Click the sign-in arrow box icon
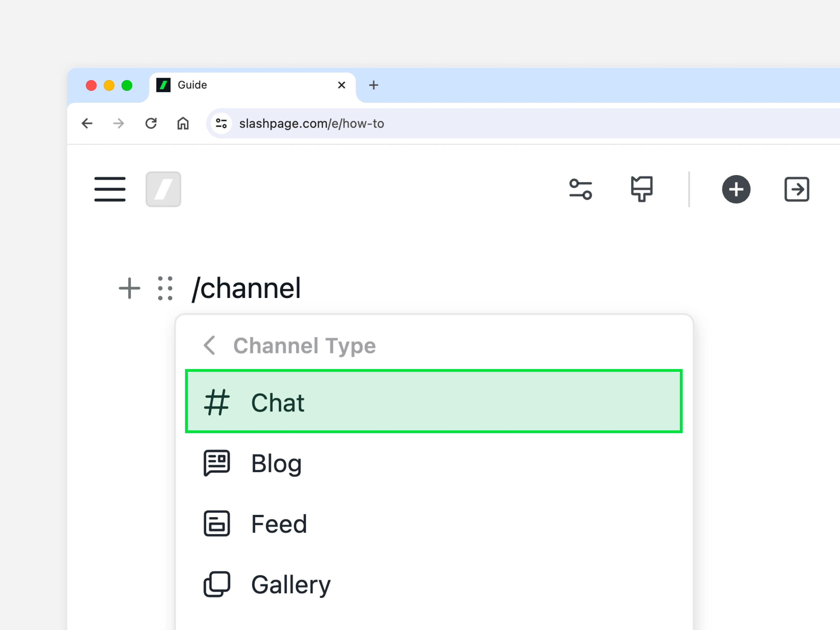Screen dimensions: 840x630 click(x=797, y=189)
